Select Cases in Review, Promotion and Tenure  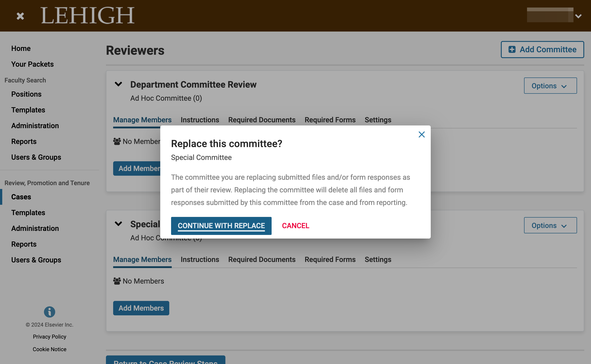[21, 197]
